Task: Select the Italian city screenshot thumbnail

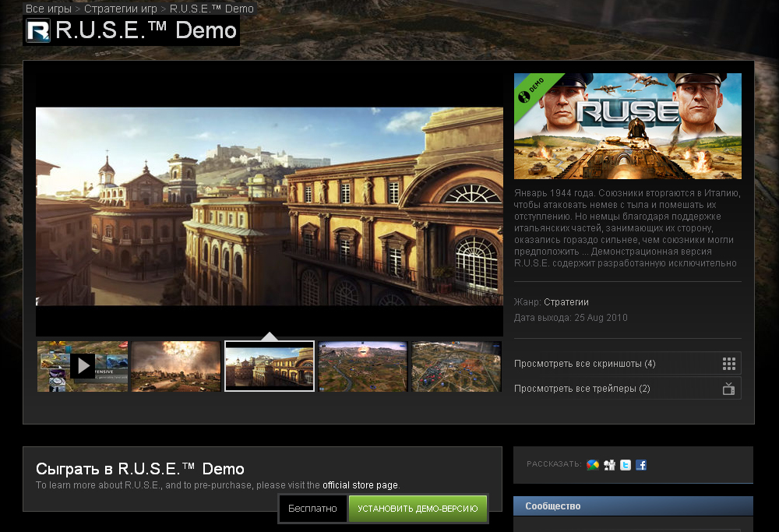Action: pyautogui.click(x=270, y=366)
